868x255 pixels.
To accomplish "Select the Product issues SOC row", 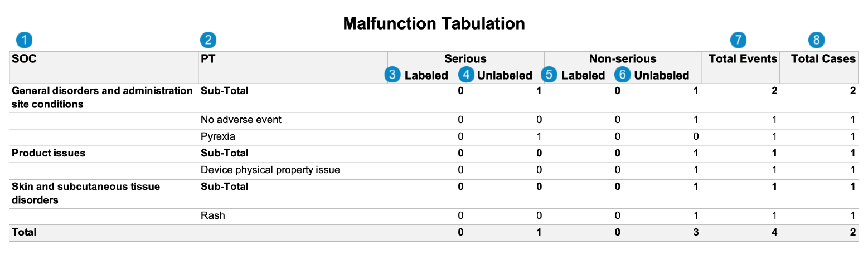I will pyautogui.click(x=434, y=153).
